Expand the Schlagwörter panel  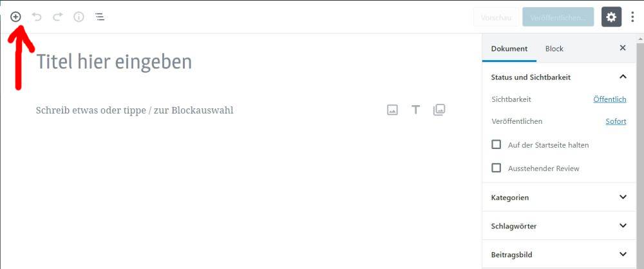[x=622, y=226]
